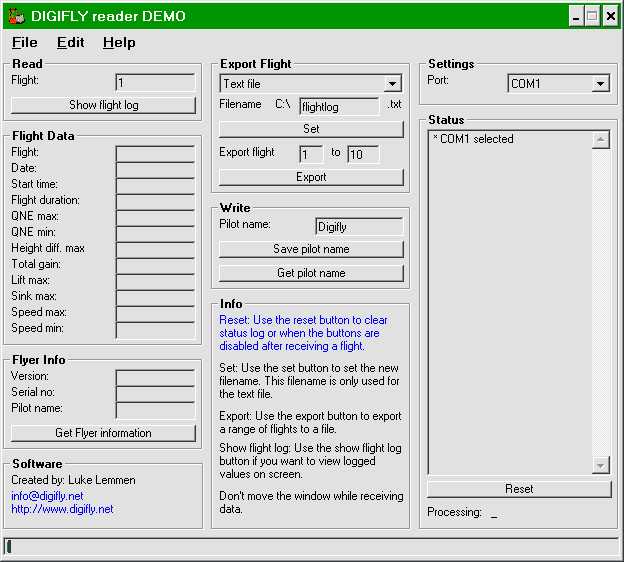Click the Start time field
The width and height of the screenshot is (624, 562).
tap(156, 185)
